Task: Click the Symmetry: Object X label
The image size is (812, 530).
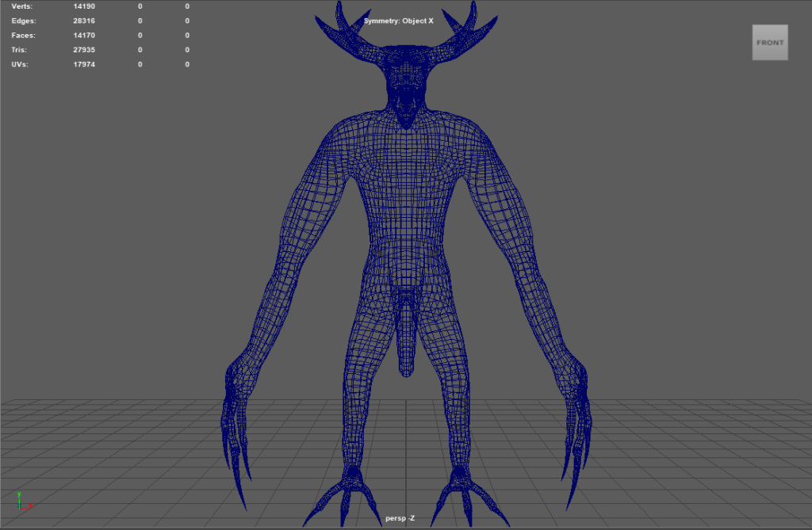Action: [x=398, y=21]
